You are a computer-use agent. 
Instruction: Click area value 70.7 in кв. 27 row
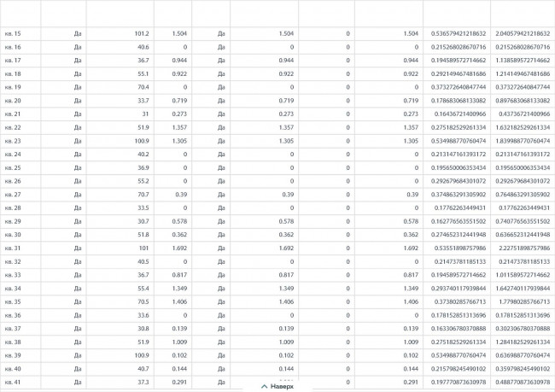pos(143,195)
